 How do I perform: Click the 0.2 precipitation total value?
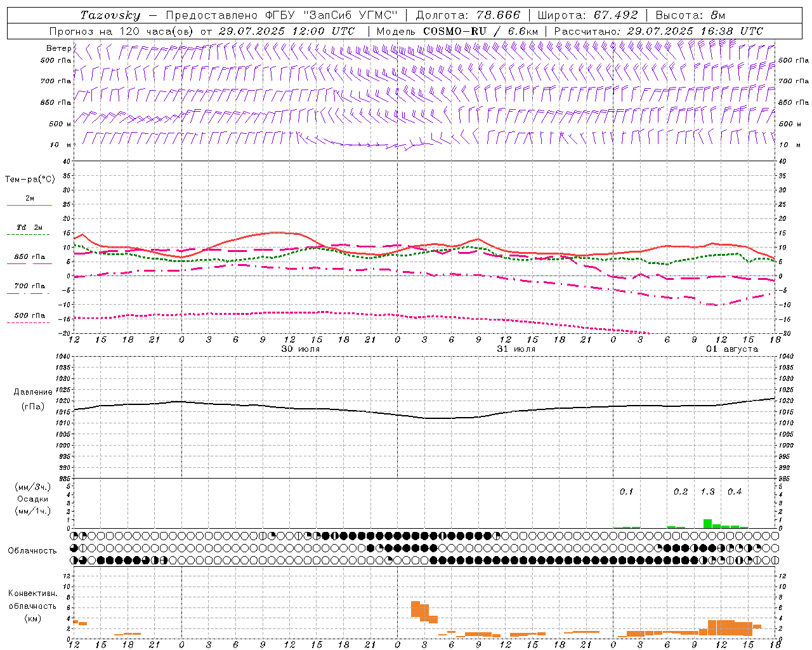[680, 491]
